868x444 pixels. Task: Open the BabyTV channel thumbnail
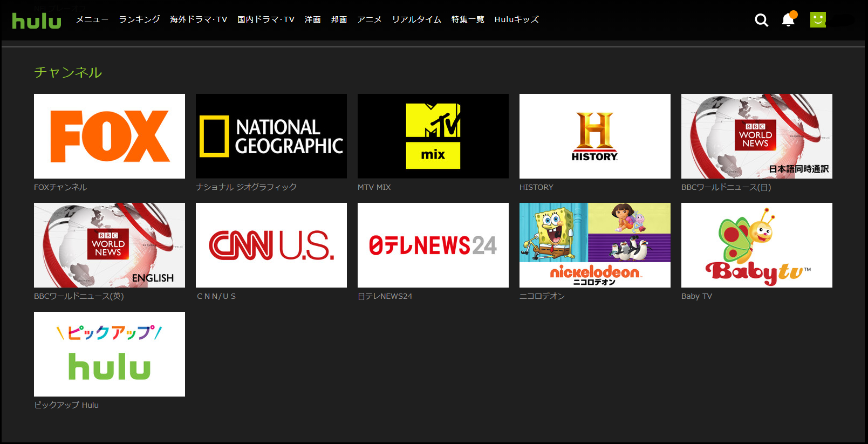pyautogui.click(x=757, y=245)
